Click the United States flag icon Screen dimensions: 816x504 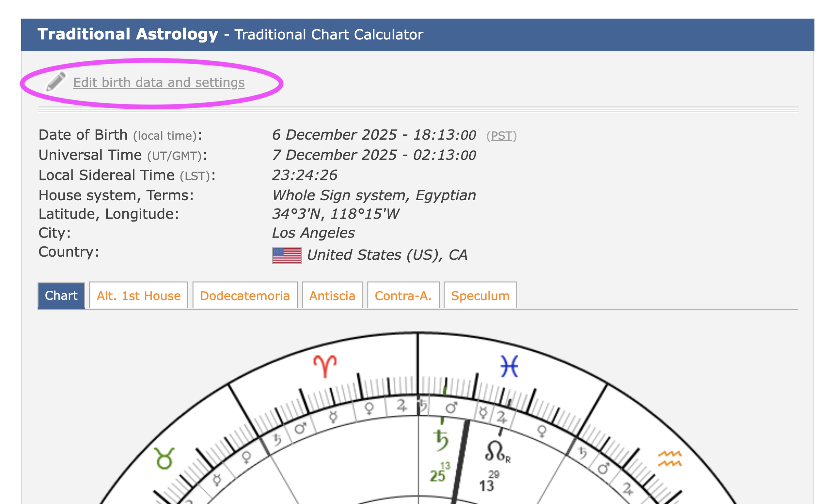(287, 256)
